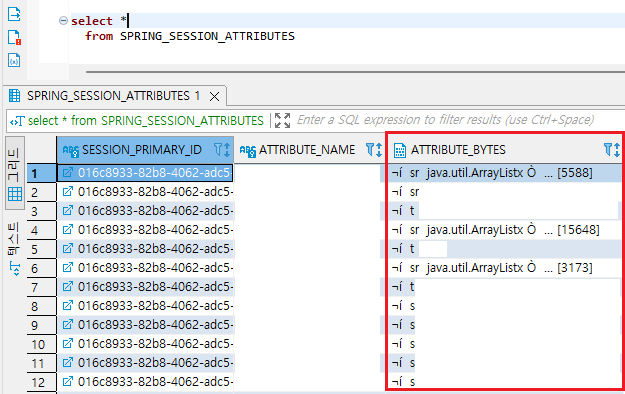
Task: Open filter funnel on SESSION_PRIMARY_ID column
Action: pos(218,150)
